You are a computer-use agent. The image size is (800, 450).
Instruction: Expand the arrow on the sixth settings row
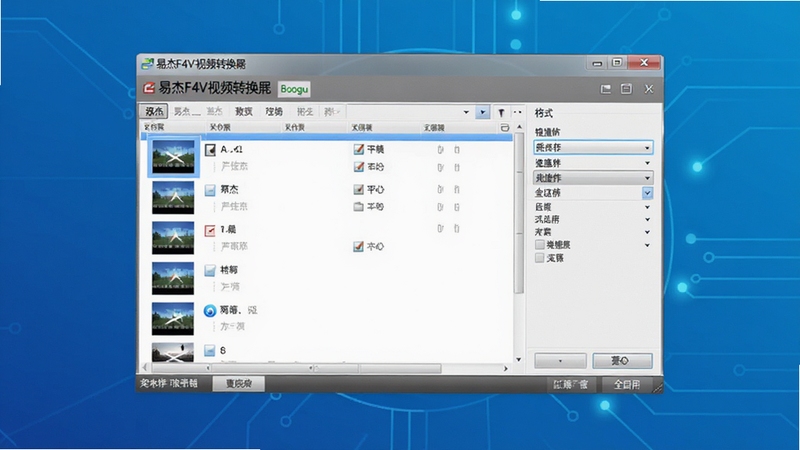(x=647, y=219)
